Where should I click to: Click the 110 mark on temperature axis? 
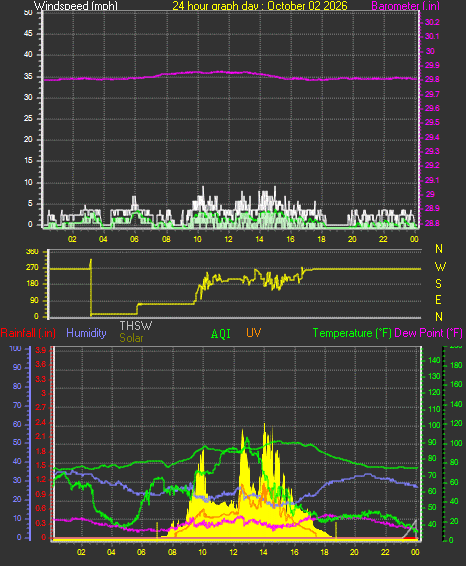pos(434,409)
